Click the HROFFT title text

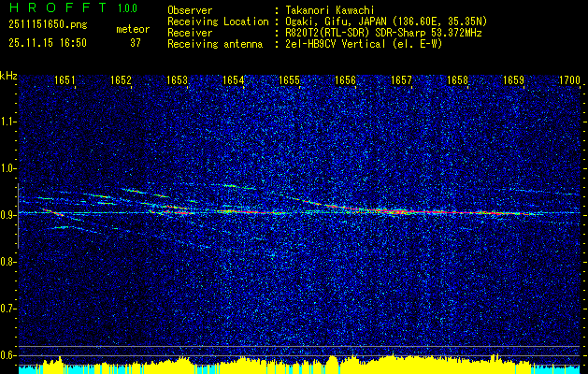pyautogui.click(x=58, y=7)
